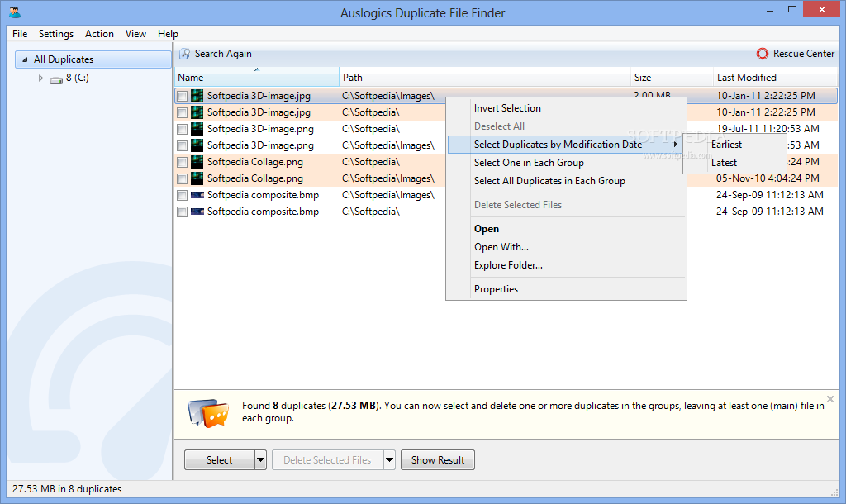Click date 24-Sep-09 11:12:13 AM in last row
Image resolution: width=846 pixels, height=504 pixels.
[x=769, y=212]
